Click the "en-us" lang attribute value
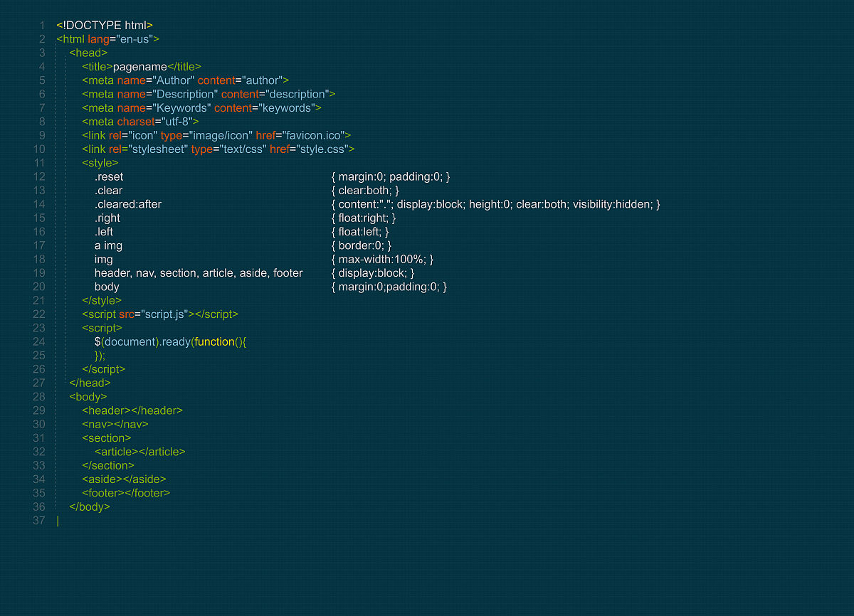This screenshot has height=616, width=854. (133, 39)
